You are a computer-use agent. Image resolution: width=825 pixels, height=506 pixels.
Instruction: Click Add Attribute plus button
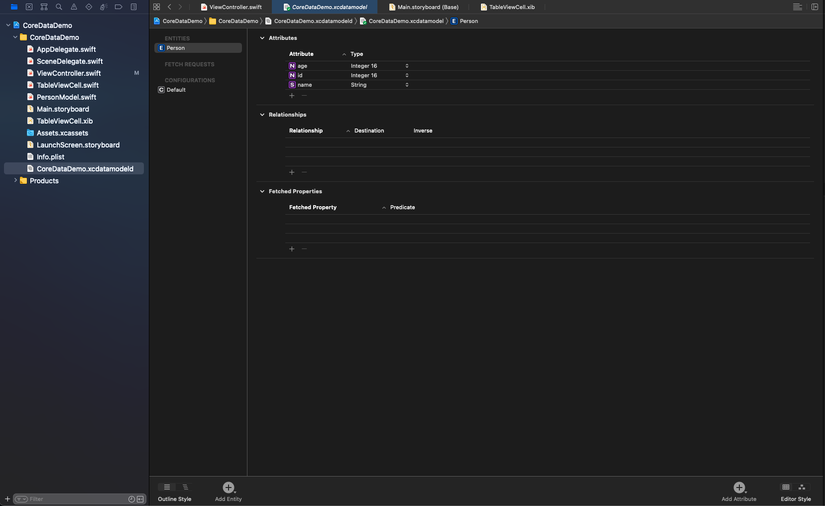coord(739,488)
